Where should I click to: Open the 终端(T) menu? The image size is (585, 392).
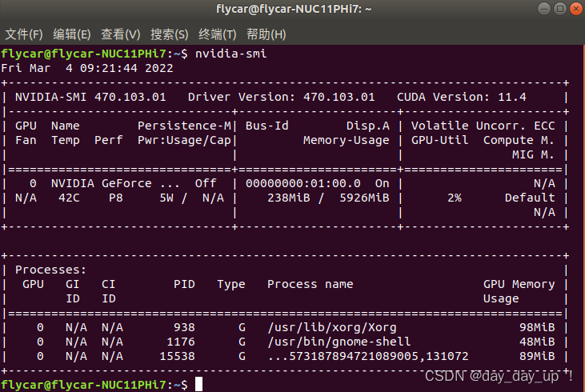pyautogui.click(x=218, y=34)
